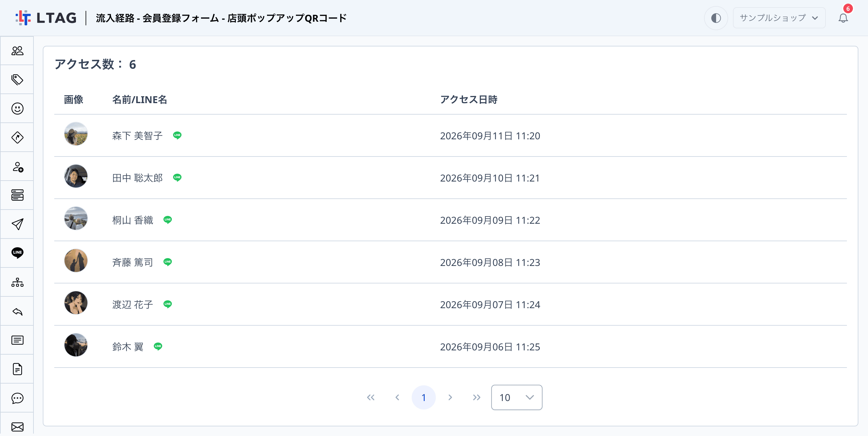Click the name 鈴木 翼
The height and width of the screenshot is (436, 868).
point(128,347)
